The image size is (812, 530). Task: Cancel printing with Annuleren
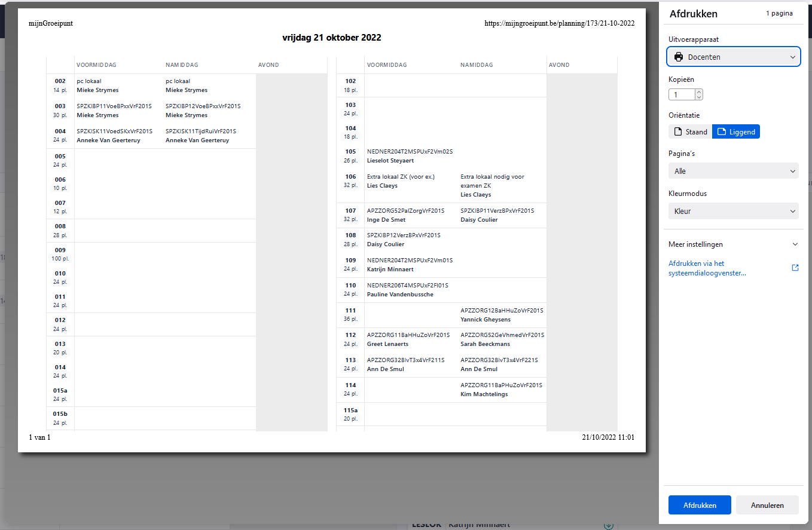click(767, 505)
